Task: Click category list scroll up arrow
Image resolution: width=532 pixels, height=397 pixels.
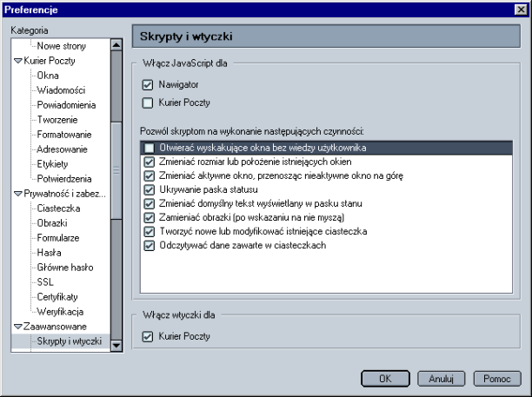Action: pos(116,45)
